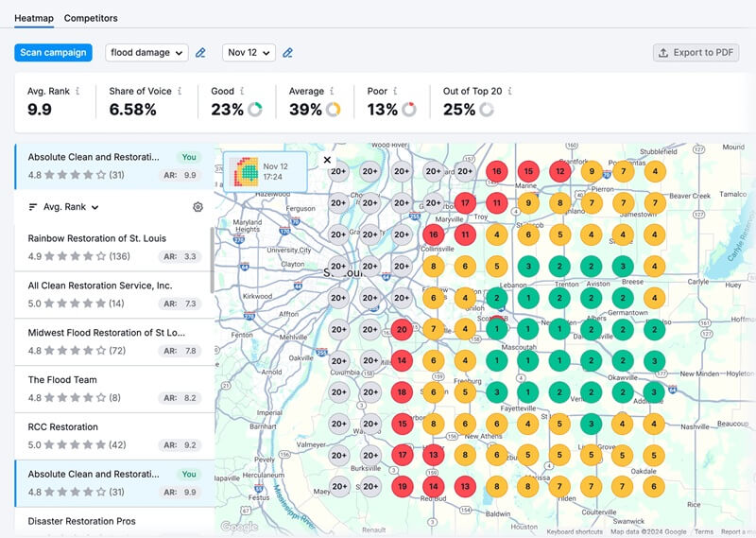Click the info icon next to Avg. Rank

tap(77, 92)
